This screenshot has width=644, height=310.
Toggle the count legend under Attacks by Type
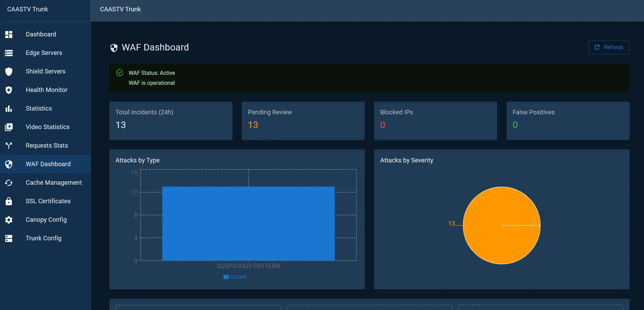235,277
